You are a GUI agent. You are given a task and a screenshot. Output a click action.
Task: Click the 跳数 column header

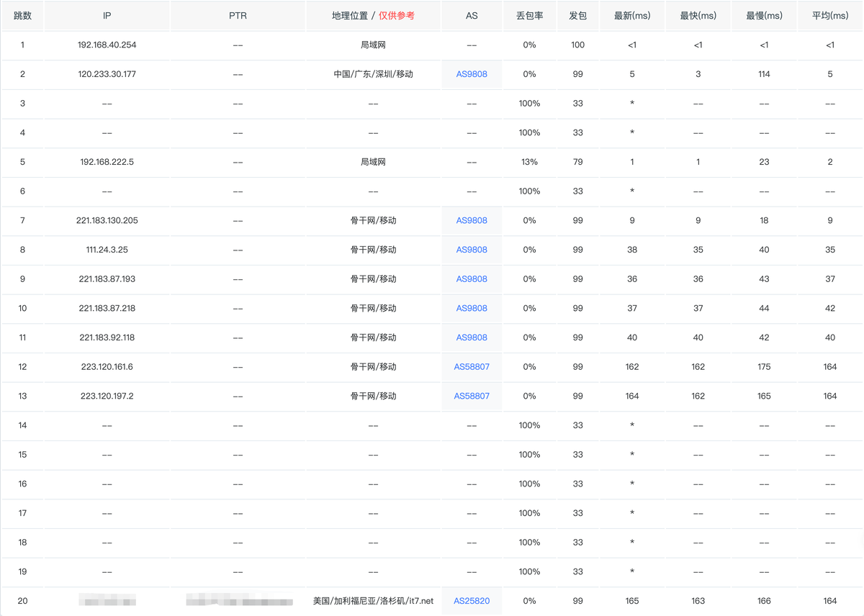coord(22,16)
